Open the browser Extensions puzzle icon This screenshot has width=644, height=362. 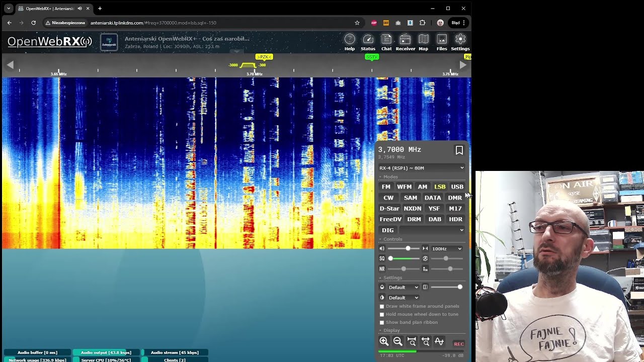click(422, 23)
